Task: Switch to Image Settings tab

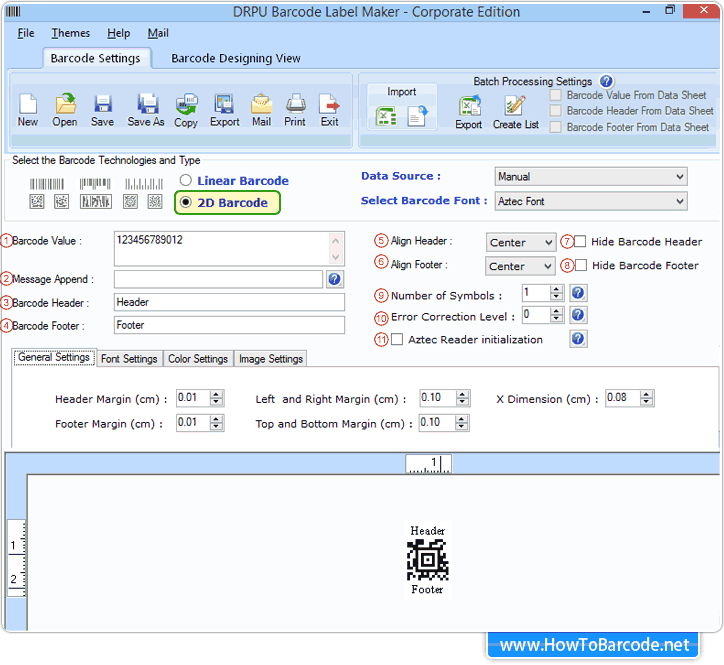Action: click(271, 359)
